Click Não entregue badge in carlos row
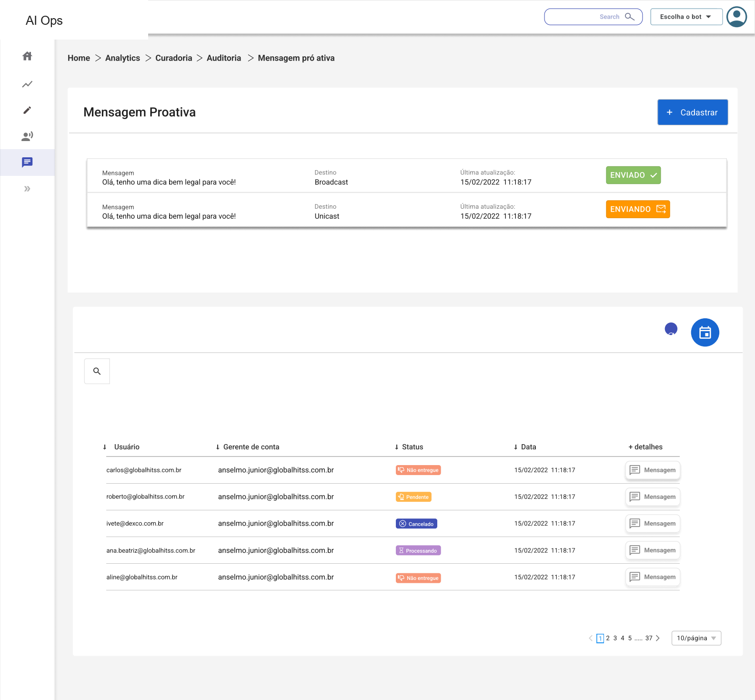 coord(418,470)
